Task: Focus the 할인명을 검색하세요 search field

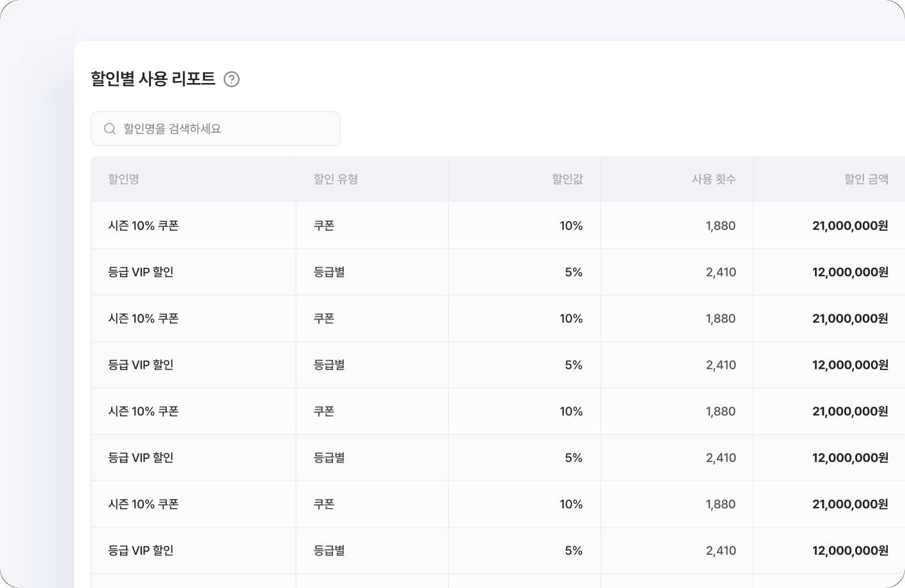Action: [215, 128]
